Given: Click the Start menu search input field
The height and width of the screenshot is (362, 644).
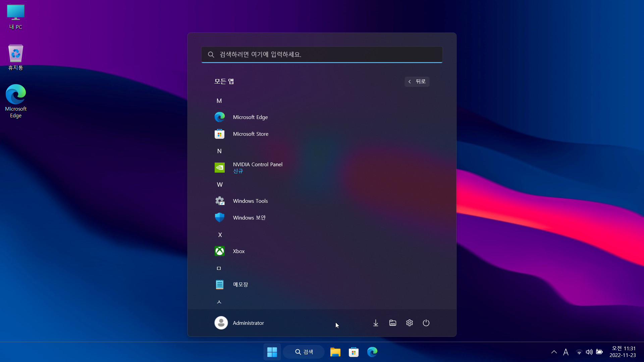Looking at the screenshot, I should click(322, 54).
